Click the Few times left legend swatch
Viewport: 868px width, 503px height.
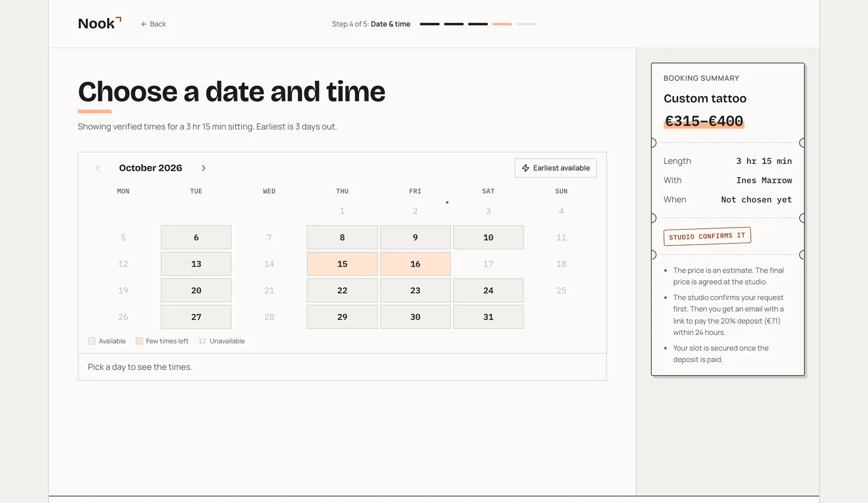point(139,341)
